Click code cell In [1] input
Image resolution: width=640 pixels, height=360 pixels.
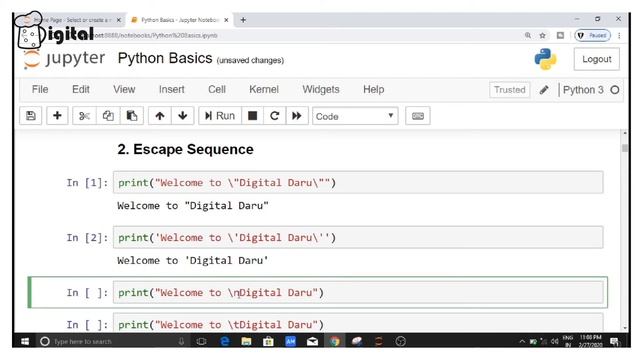pyautogui.click(x=358, y=182)
